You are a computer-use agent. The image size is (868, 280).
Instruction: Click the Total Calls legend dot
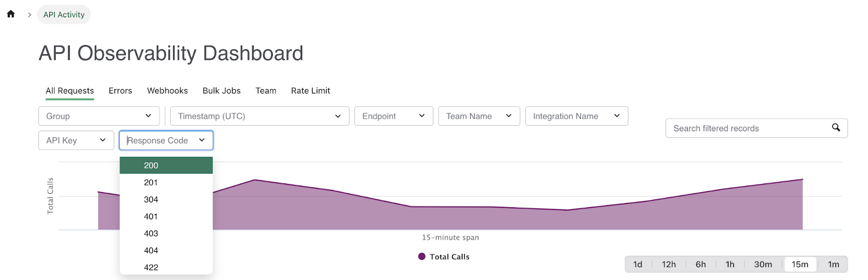pos(422,257)
